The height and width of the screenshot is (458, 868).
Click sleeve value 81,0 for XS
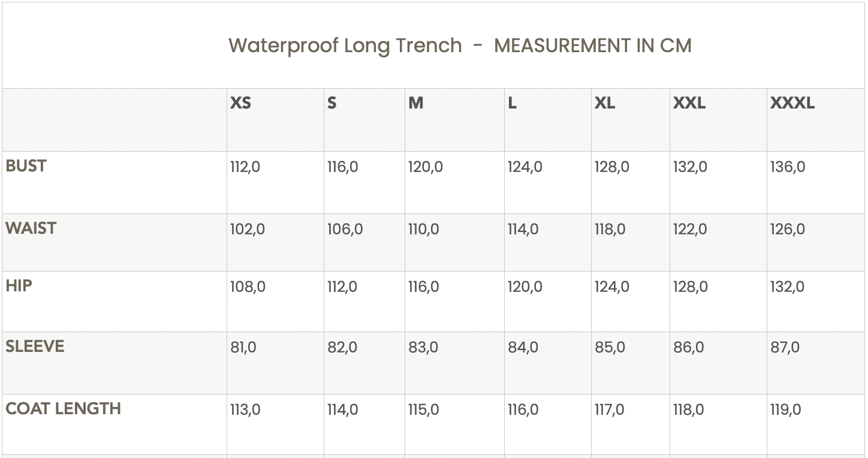(243, 347)
